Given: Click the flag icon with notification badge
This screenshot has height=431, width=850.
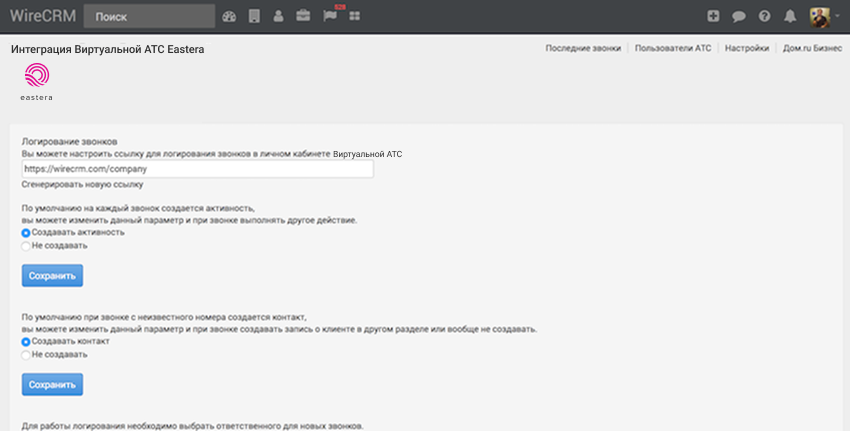Looking at the screenshot, I should click(x=330, y=16).
